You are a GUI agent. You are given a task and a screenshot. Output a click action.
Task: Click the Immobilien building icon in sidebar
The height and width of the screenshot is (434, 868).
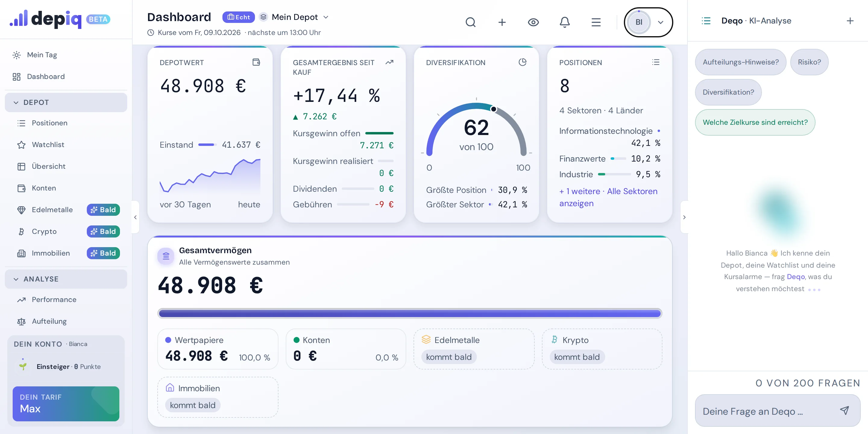(x=21, y=253)
